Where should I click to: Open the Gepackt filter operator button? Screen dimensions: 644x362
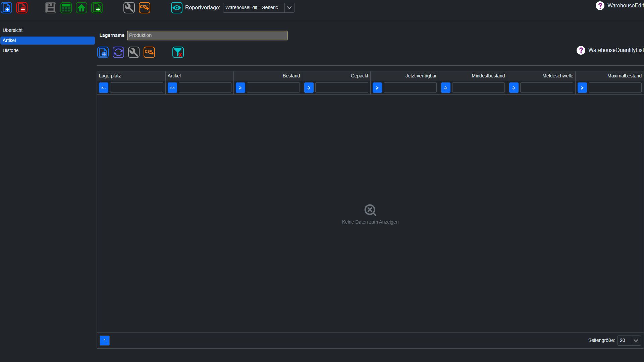tap(309, 87)
